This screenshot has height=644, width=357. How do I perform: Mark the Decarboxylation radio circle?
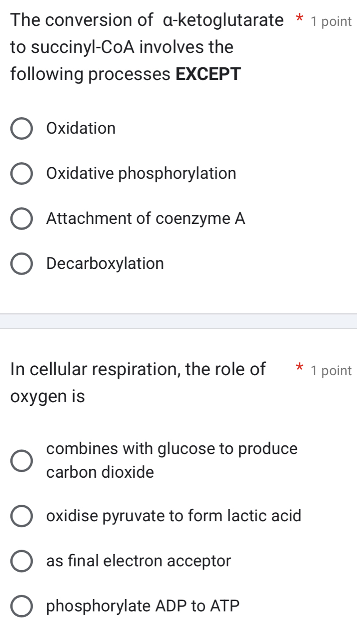click(x=21, y=264)
